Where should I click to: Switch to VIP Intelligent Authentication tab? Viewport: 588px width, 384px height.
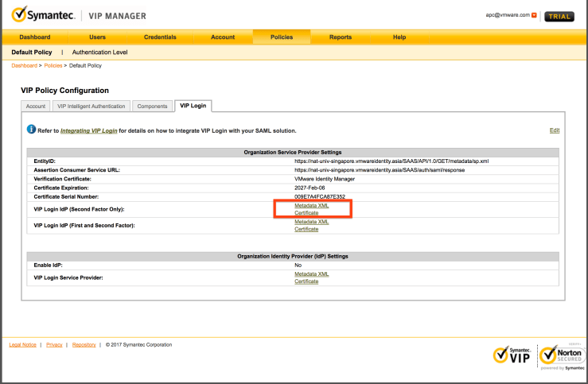click(92, 106)
